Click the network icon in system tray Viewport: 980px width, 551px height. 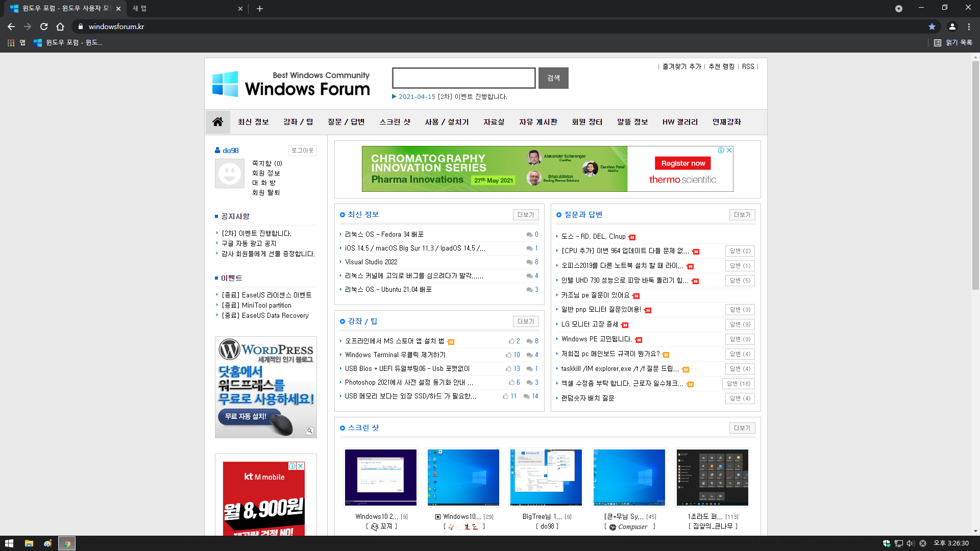(x=899, y=543)
